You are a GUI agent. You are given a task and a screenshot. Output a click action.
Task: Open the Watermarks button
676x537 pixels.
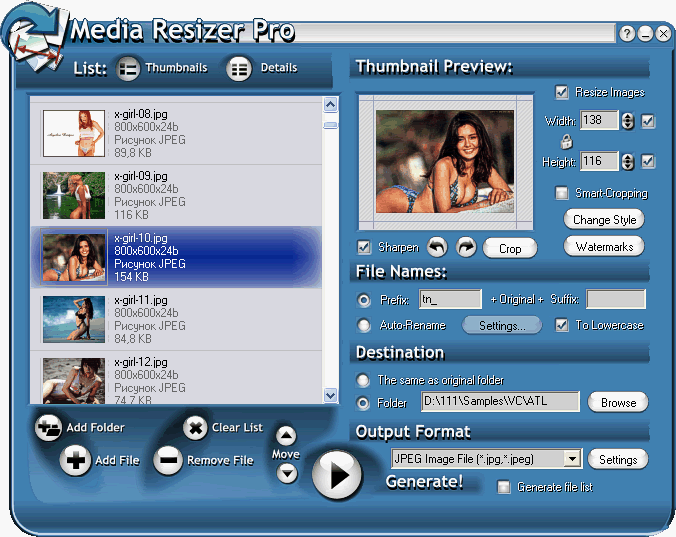coord(604,247)
